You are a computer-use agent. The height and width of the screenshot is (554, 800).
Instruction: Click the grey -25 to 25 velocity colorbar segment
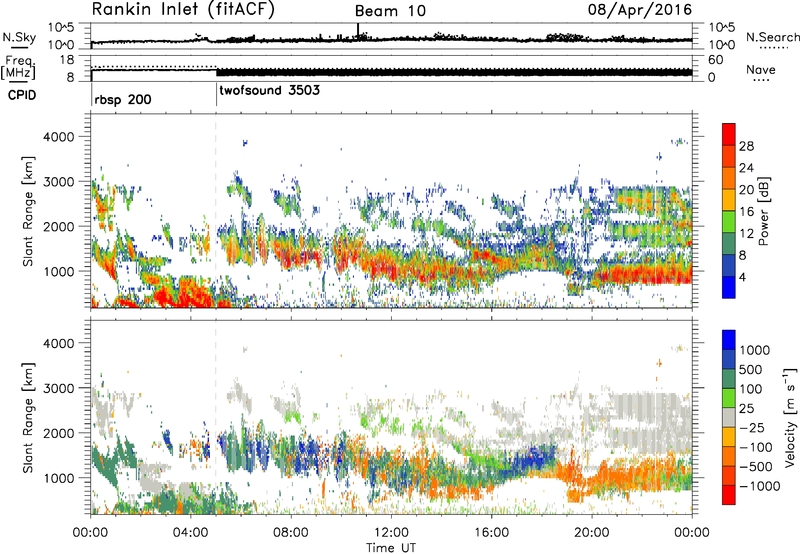pyautogui.click(x=729, y=418)
